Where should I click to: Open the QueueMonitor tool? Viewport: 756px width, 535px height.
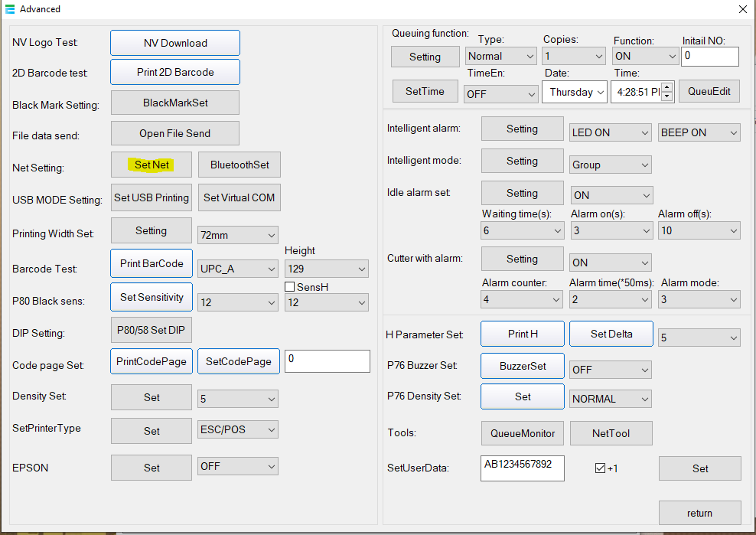coord(522,433)
